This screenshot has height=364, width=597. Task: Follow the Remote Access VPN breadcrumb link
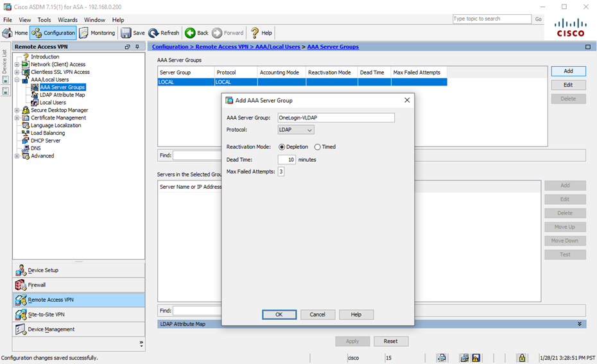[x=222, y=47]
